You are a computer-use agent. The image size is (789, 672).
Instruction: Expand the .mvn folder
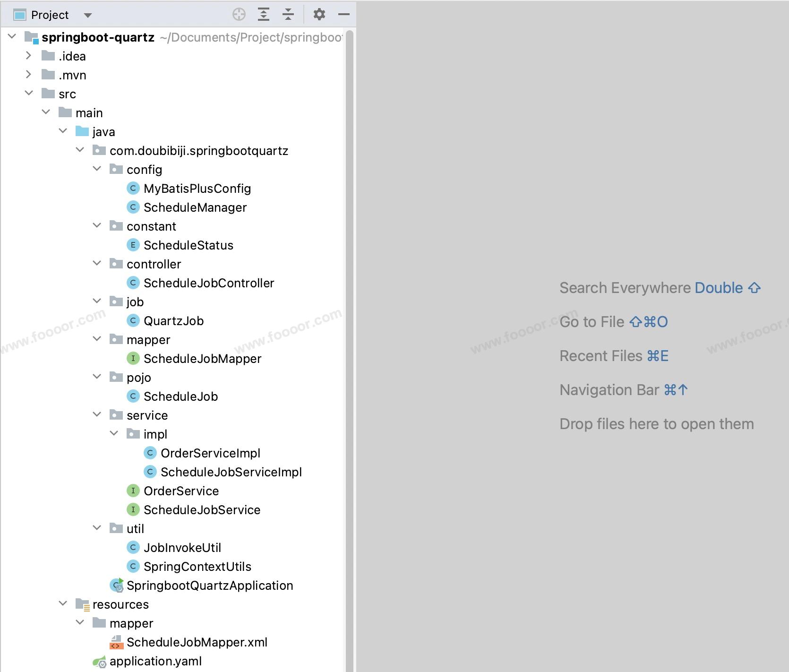29,75
